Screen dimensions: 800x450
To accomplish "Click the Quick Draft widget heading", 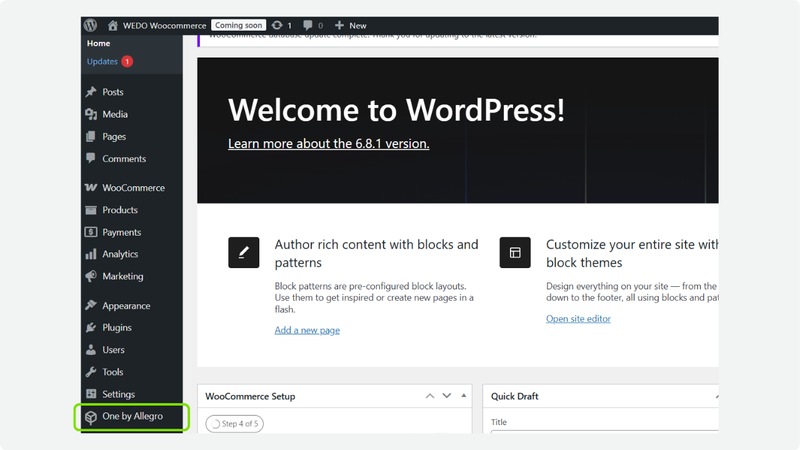I will pos(514,396).
